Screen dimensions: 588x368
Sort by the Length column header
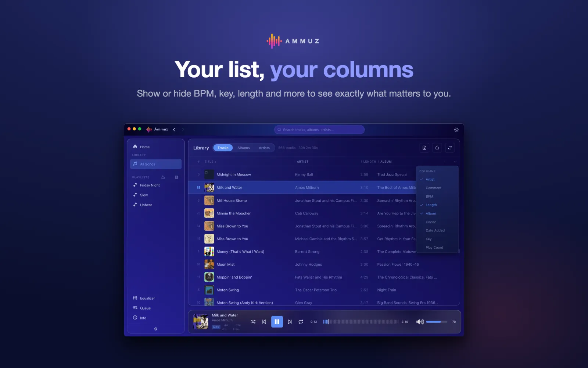point(370,162)
